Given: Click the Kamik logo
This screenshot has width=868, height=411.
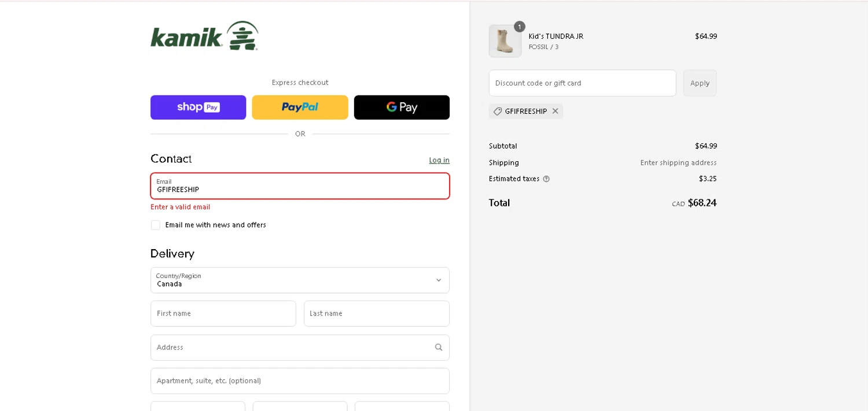Looking at the screenshot, I should [204, 36].
